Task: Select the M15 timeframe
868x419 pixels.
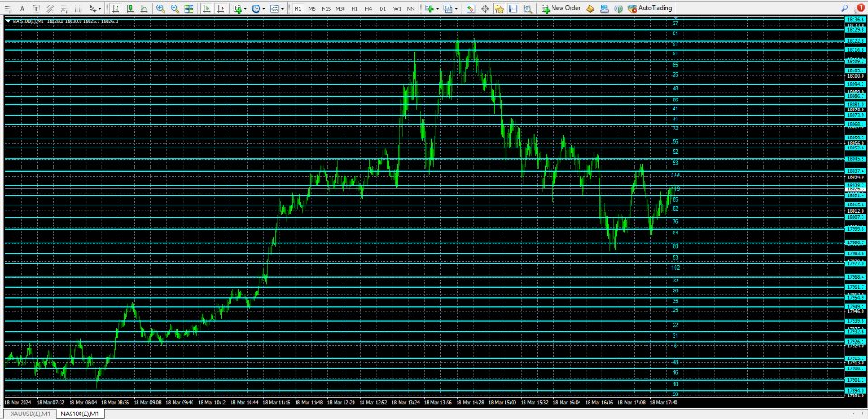Action: [326, 9]
